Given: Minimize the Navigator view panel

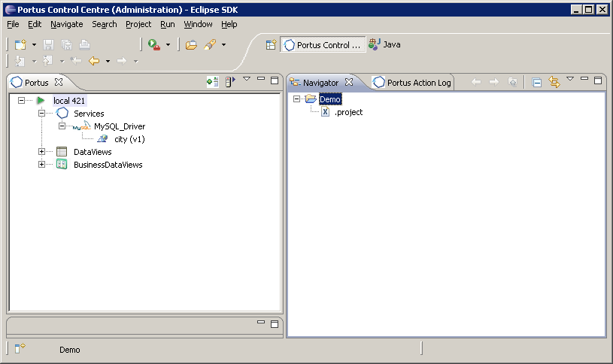Looking at the screenshot, I should [x=584, y=78].
